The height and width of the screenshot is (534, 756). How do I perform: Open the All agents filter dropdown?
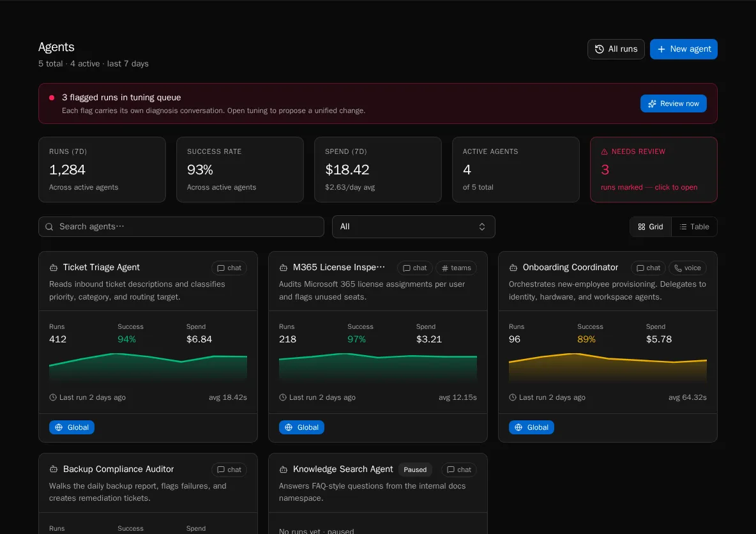[x=414, y=226]
